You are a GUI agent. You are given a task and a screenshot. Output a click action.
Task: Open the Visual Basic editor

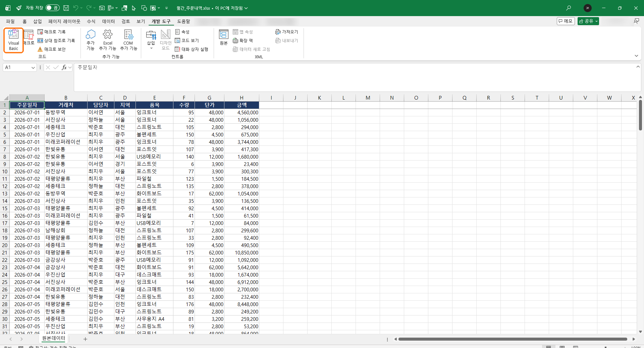pyautogui.click(x=13, y=40)
